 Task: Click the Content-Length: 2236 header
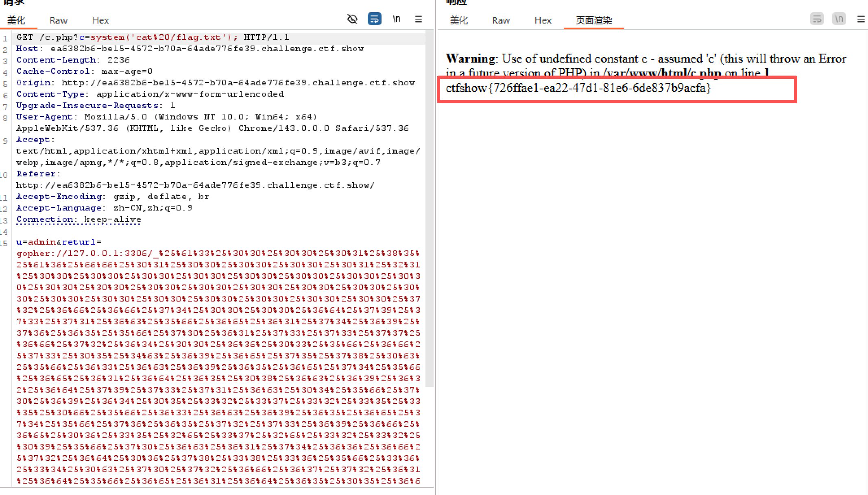pos(73,60)
